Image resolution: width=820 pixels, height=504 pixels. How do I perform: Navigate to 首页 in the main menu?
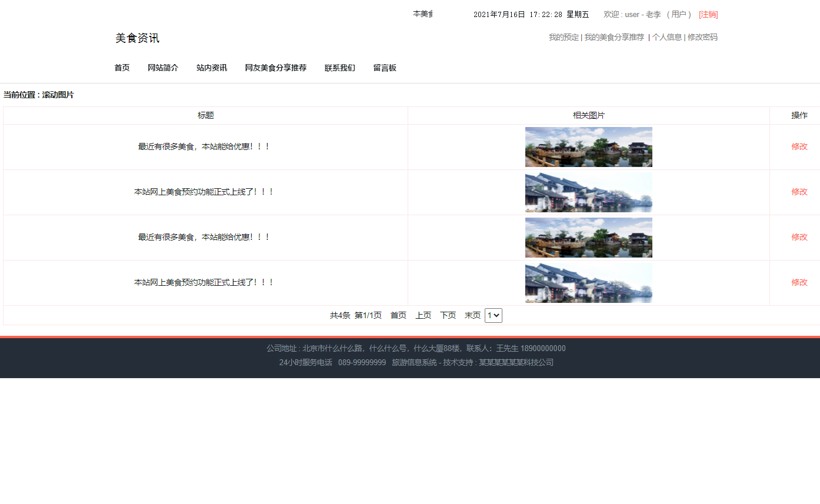[122, 68]
